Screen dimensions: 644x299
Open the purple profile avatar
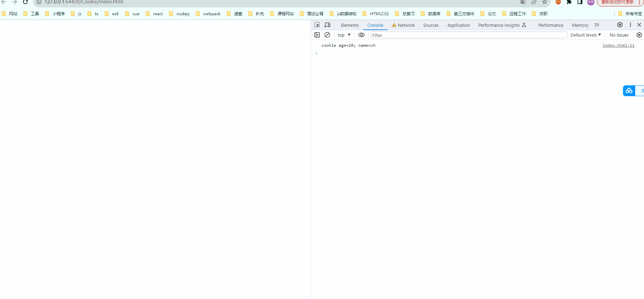[x=591, y=2]
